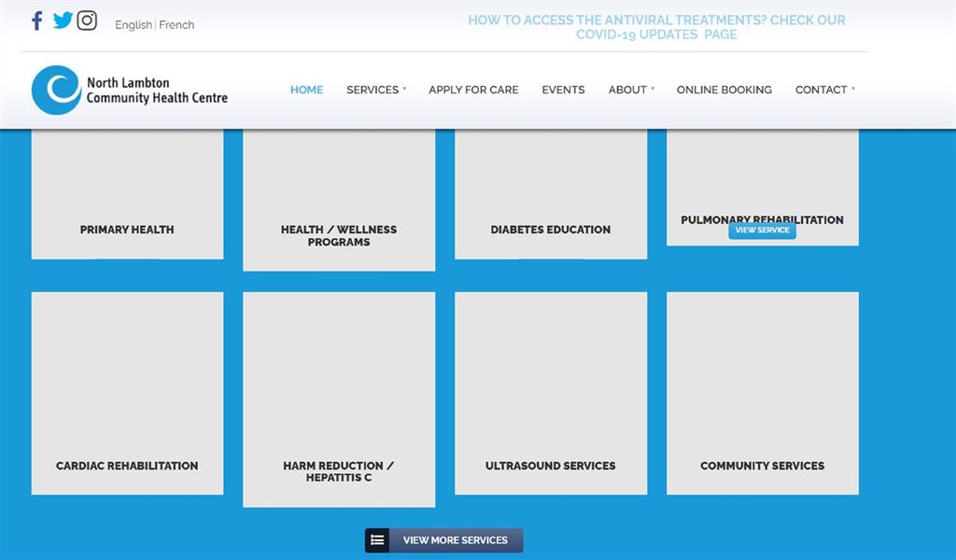The image size is (956, 560).
Task: Open the Ultrasound Services card
Action: click(x=551, y=393)
